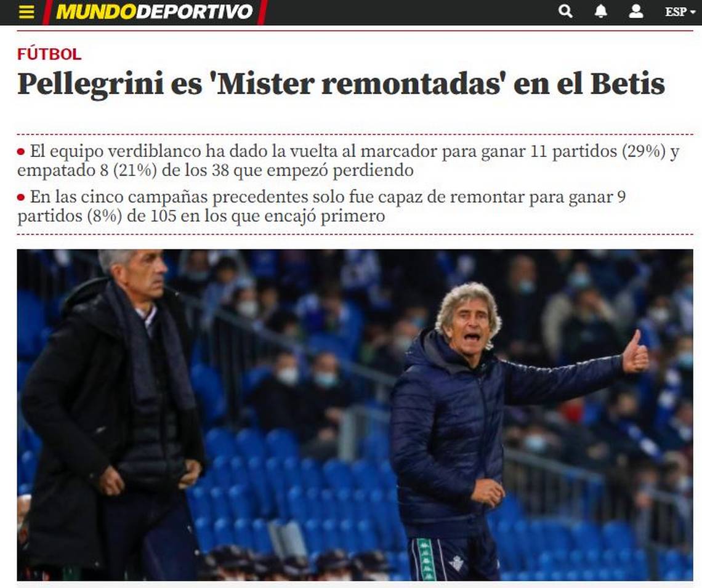Select the summary about 11 partidos (29%)
The image size is (702, 588).
coord(349,161)
